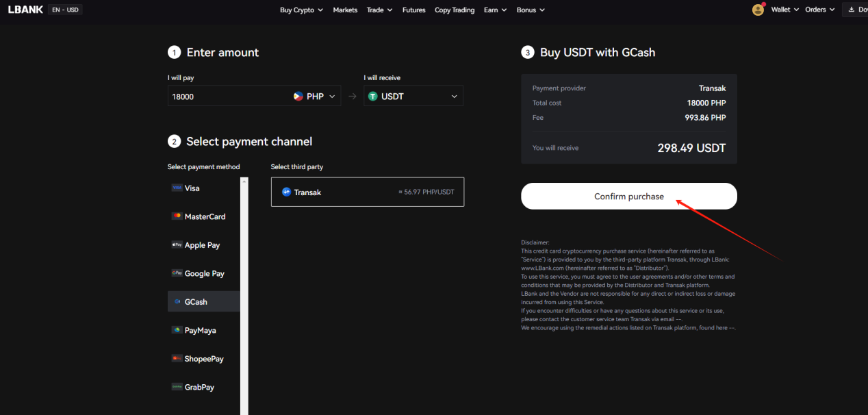Click the GCash logo icon

177,301
